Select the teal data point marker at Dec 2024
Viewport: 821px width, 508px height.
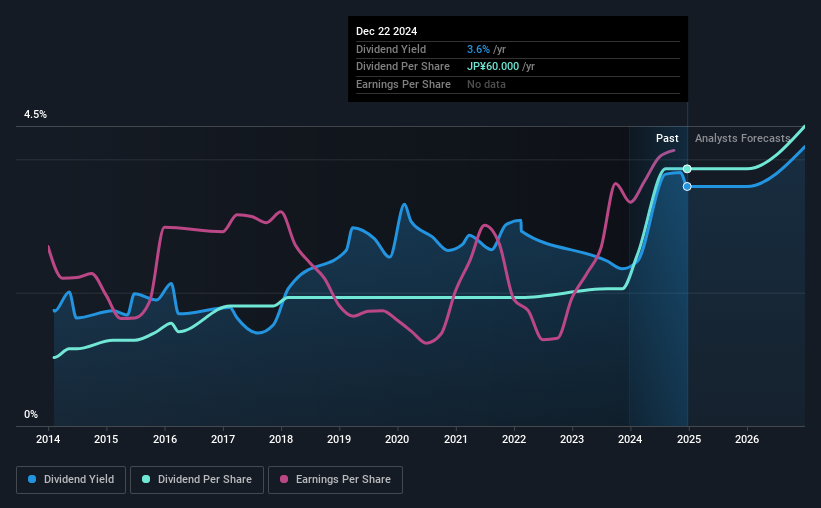coord(687,169)
